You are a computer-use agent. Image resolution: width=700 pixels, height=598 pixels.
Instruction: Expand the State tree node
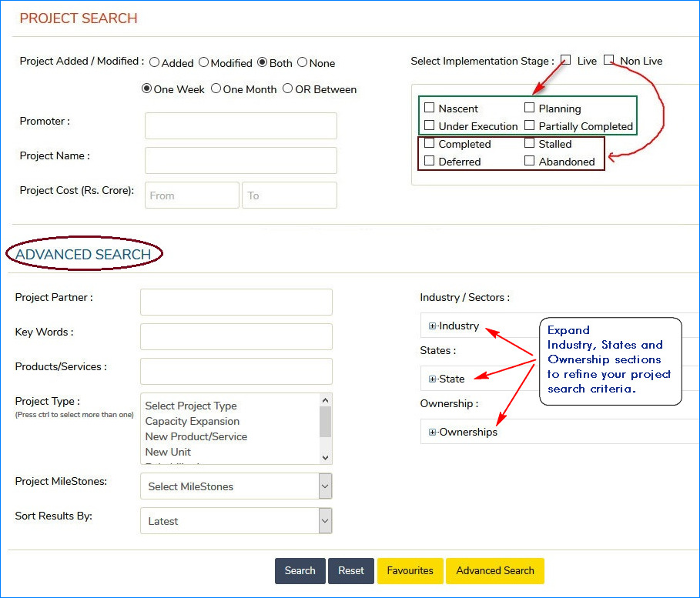click(x=433, y=379)
